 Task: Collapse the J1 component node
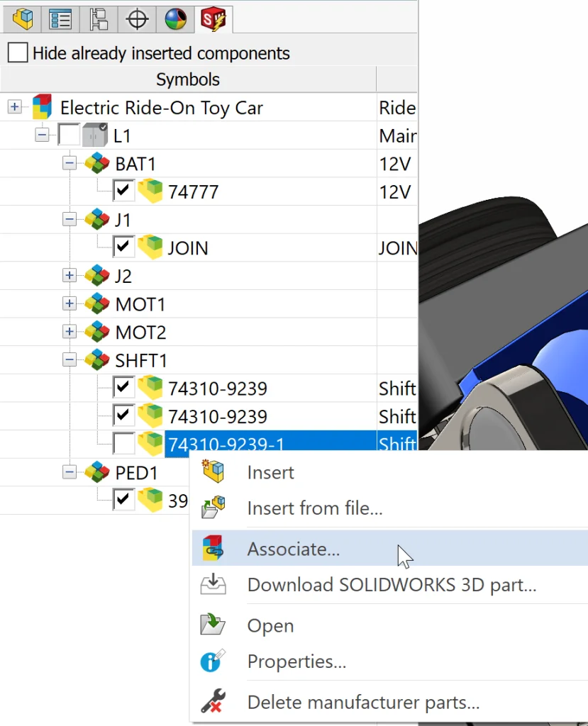70,219
